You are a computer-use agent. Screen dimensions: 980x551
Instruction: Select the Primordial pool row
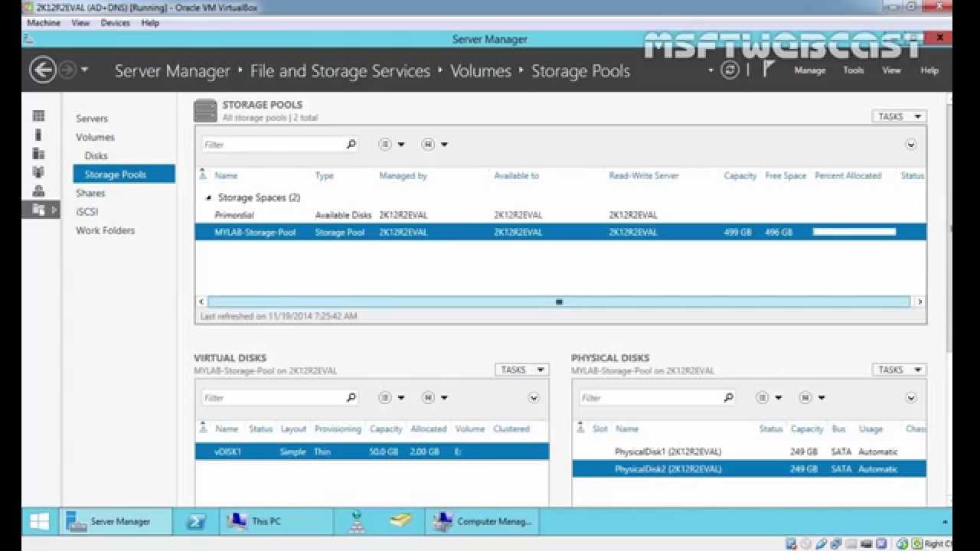point(560,215)
